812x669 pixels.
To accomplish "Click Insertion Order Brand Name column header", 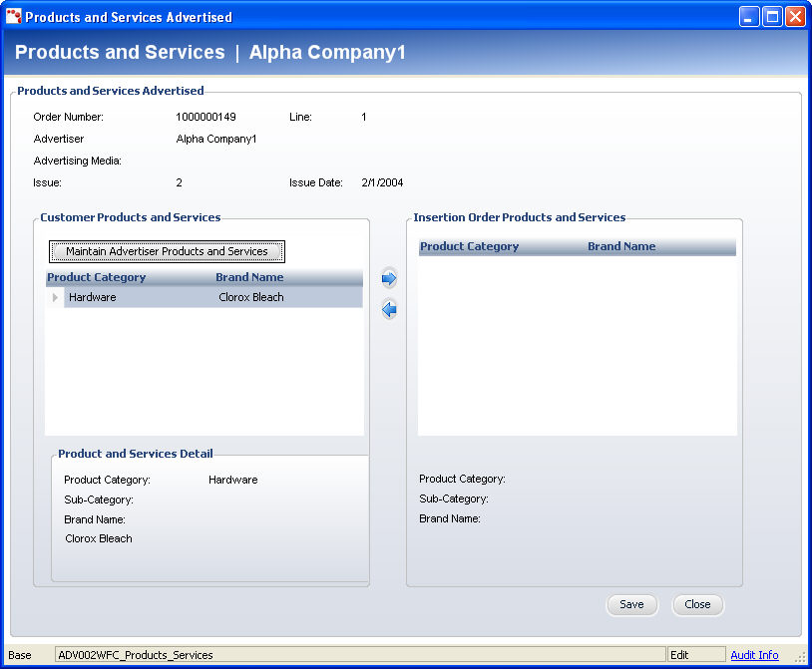I will (621, 246).
